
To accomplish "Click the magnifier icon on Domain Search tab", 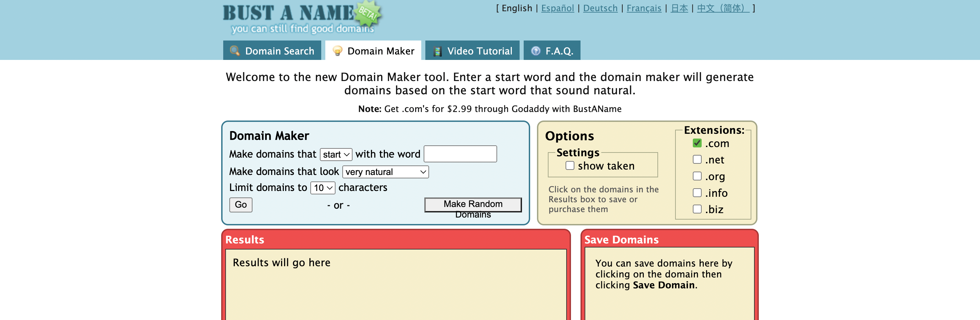I will click(x=235, y=51).
